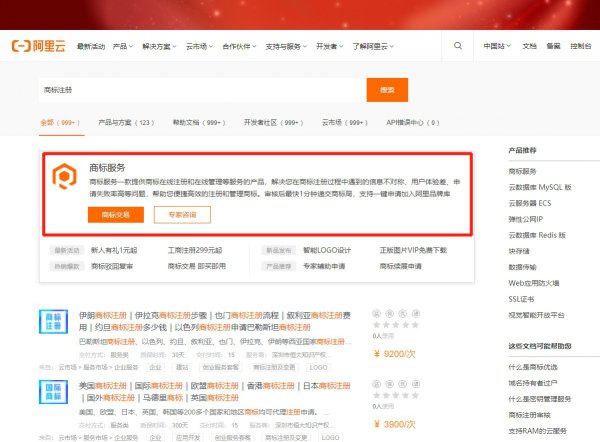Open 商标注册审核 help doc
The height and width of the screenshot is (442, 600).
(530, 415)
